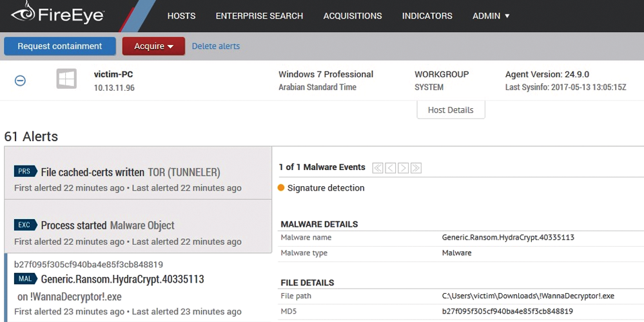Click the PRS alert tag icon
The image size is (644, 322).
[26, 171]
